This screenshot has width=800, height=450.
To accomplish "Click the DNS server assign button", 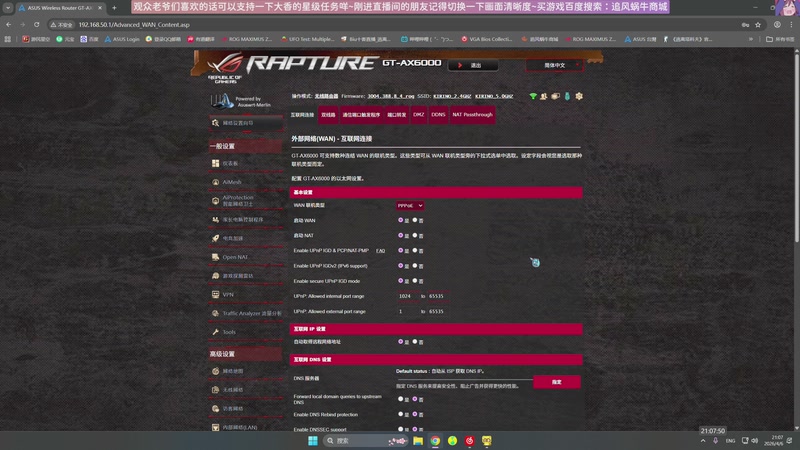I will point(557,382).
